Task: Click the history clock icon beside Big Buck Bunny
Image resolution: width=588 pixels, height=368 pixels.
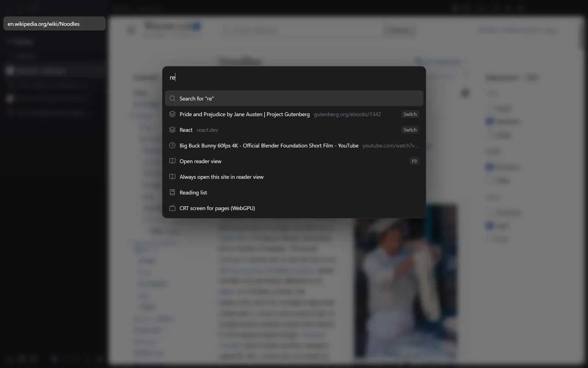Action: 172,145
